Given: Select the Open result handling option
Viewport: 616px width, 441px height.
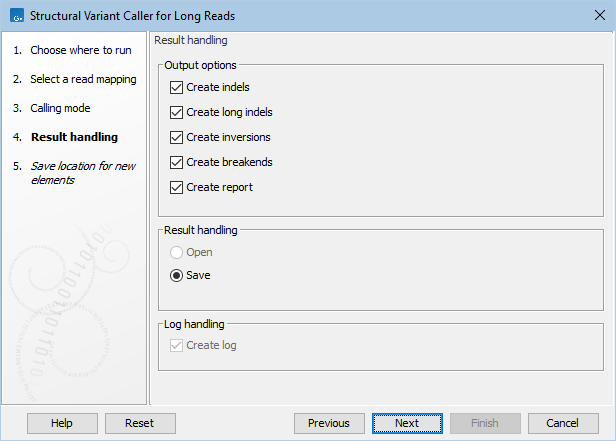Looking at the screenshot, I should click(177, 252).
